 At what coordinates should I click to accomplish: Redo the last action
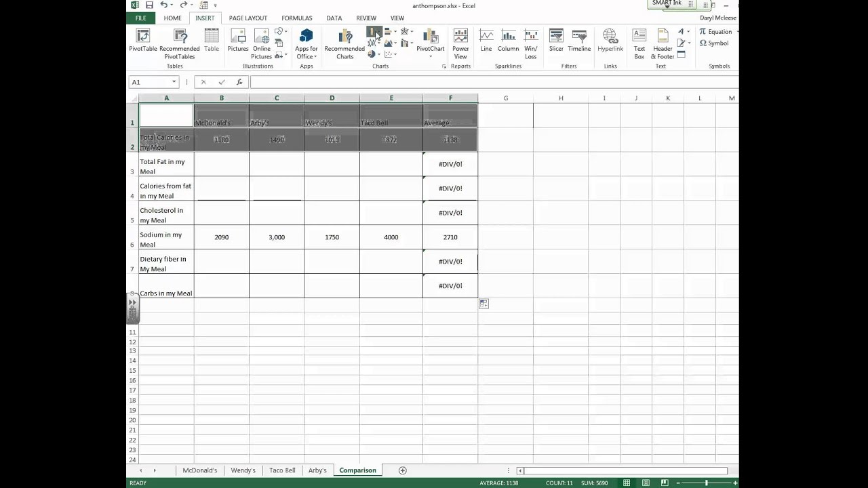(183, 5)
